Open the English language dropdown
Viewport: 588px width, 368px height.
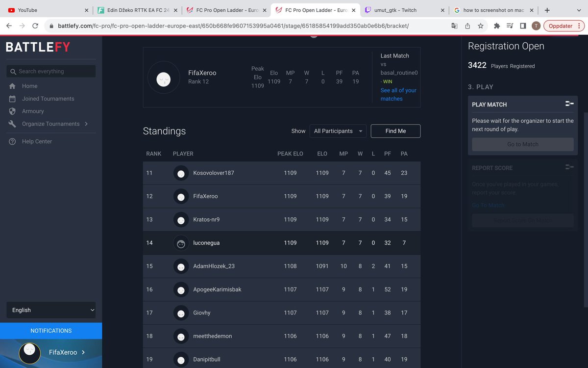[51, 310]
